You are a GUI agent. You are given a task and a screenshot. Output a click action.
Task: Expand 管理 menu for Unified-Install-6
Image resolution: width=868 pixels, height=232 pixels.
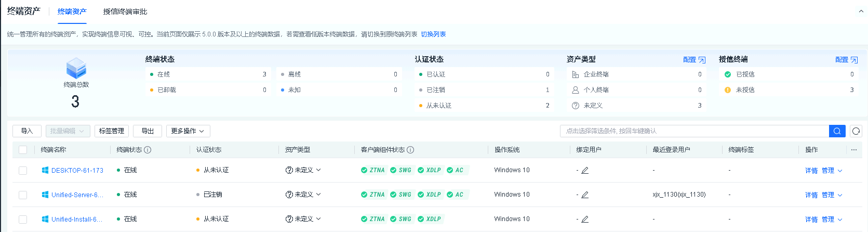coord(832,220)
